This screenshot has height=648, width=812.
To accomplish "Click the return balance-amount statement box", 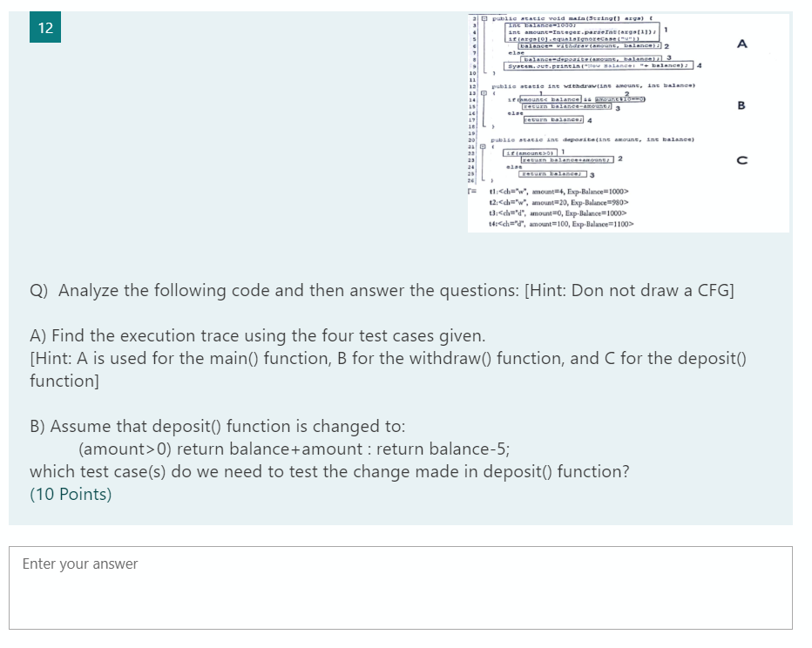I will click(566, 106).
